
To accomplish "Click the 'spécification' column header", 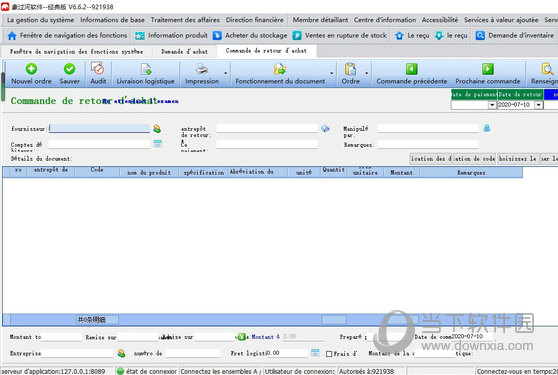I will click(x=204, y=172).
